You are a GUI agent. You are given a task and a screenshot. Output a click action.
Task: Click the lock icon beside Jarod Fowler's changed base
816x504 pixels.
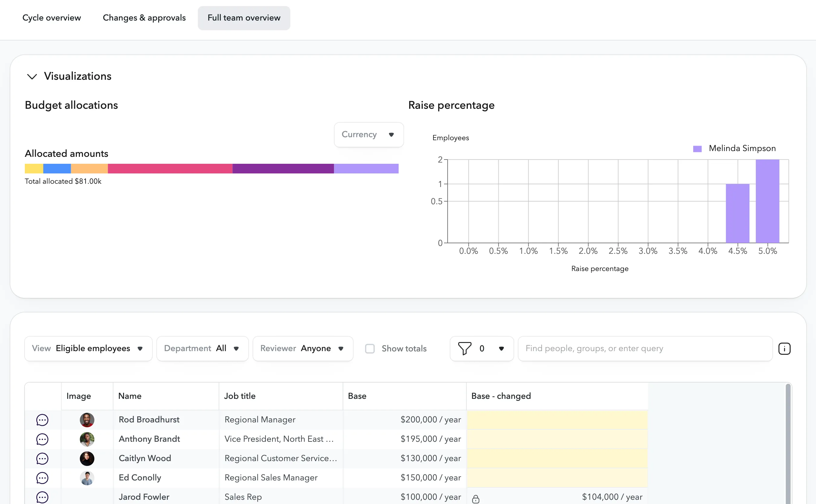[476, 499]
